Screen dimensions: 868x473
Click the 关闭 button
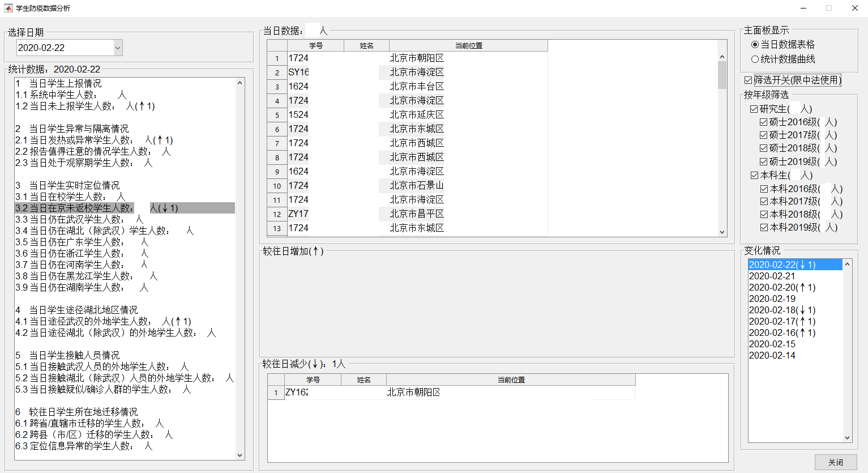point(835,462)
